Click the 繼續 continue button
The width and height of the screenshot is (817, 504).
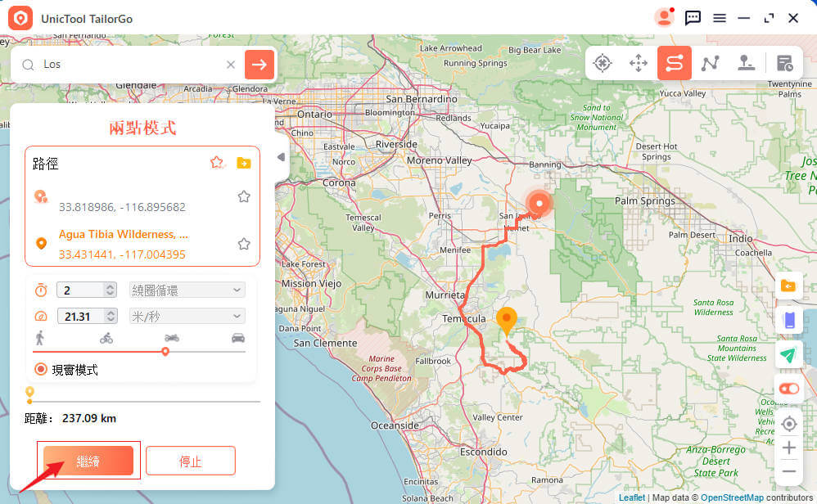click(88, 461)
